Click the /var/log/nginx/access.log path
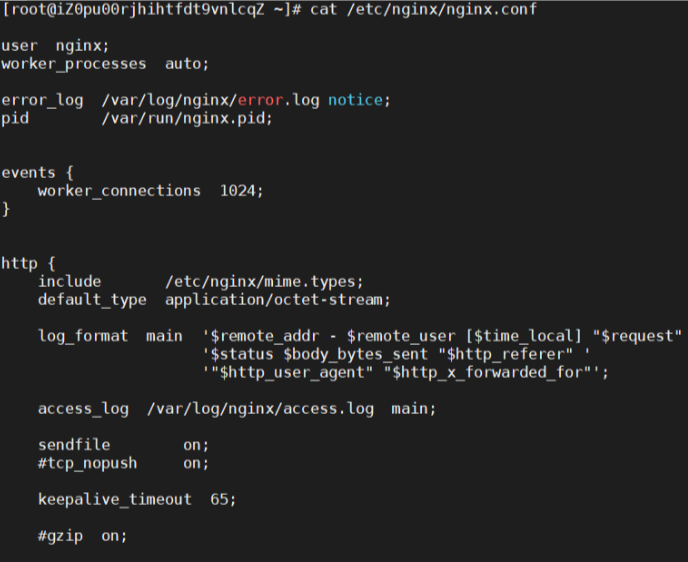The width and height of the screenshot is (688, 562). 261,409
